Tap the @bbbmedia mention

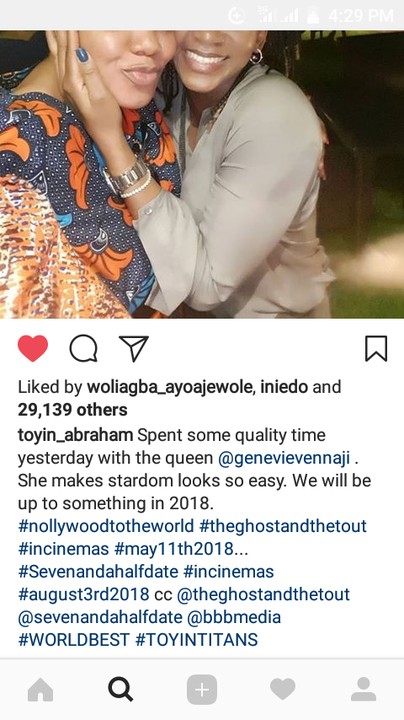pyautogui.click(x=234, y=617)
